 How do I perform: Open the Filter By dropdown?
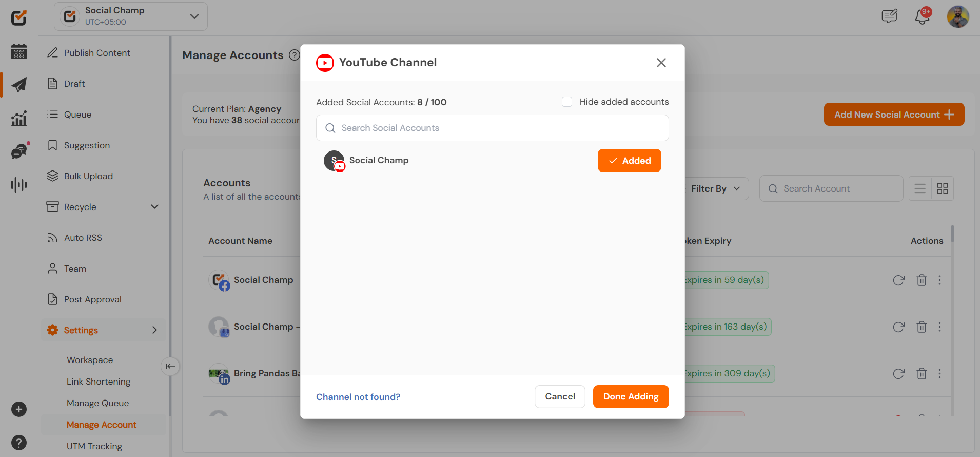point(716,188)
